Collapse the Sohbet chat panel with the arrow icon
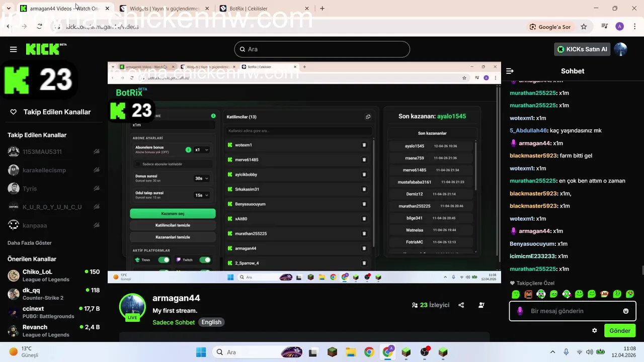The width and height of the screenshot is (644, 362). point(510,71)
